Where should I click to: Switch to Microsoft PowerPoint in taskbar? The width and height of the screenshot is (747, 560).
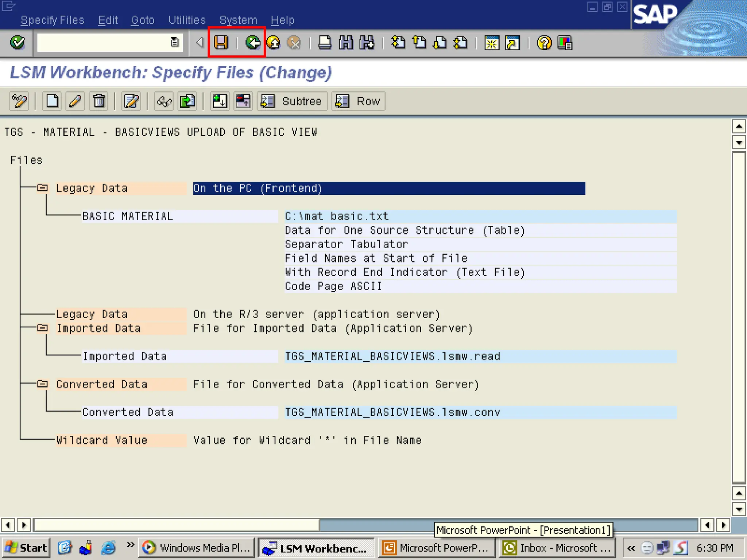pyautogui.click(x=436, y=548)
